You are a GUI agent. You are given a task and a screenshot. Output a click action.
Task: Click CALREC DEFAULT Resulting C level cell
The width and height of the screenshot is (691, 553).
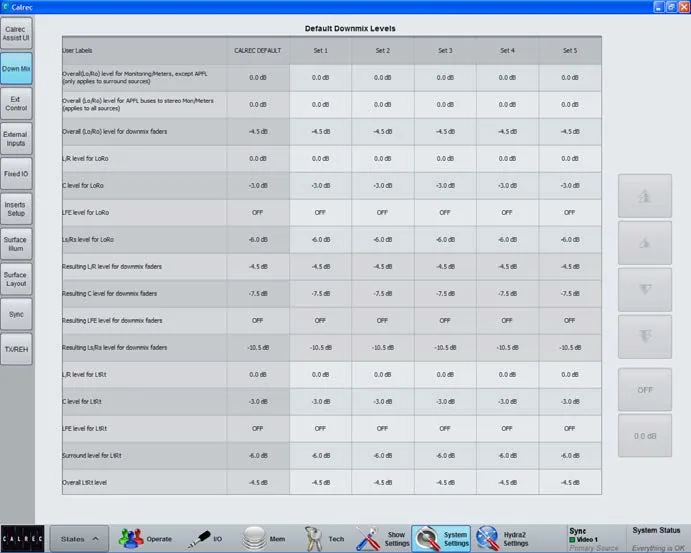pyautogui.click(x=258, y=293)
